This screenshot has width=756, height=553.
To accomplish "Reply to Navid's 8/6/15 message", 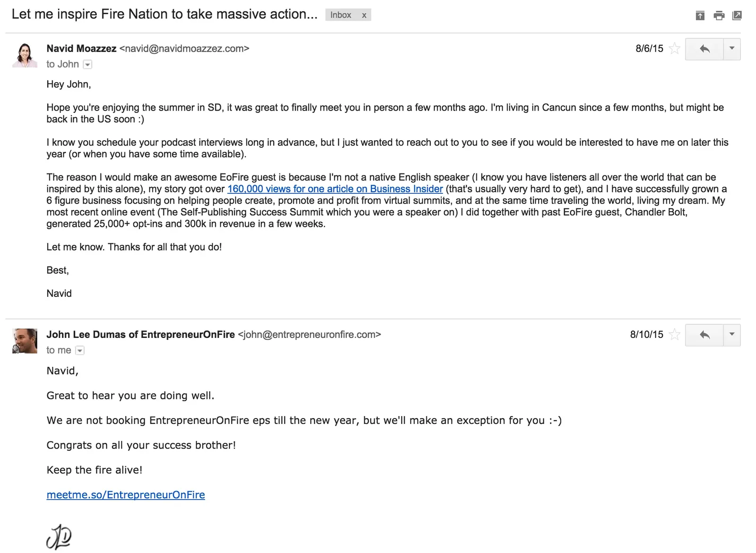I will pos(704,49).
